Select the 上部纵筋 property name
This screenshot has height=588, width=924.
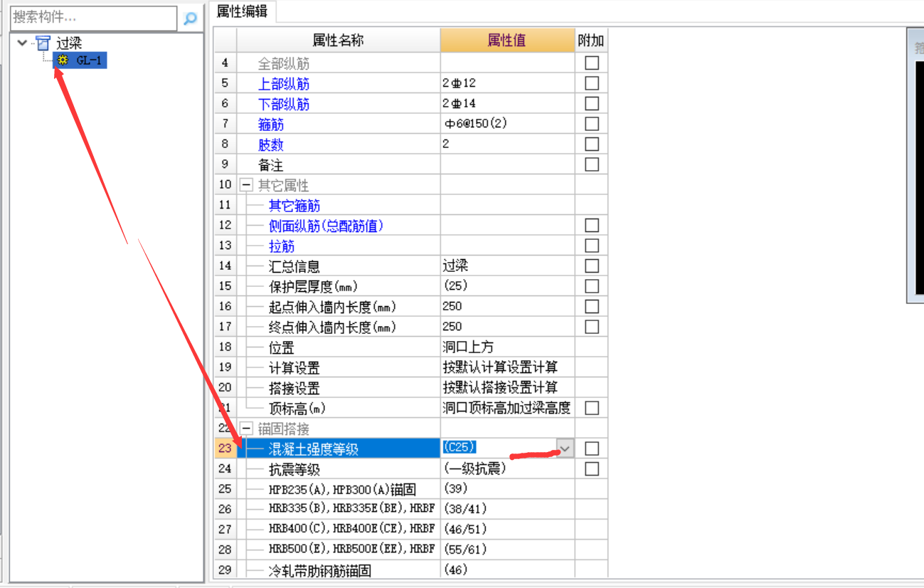coord(284,84)
